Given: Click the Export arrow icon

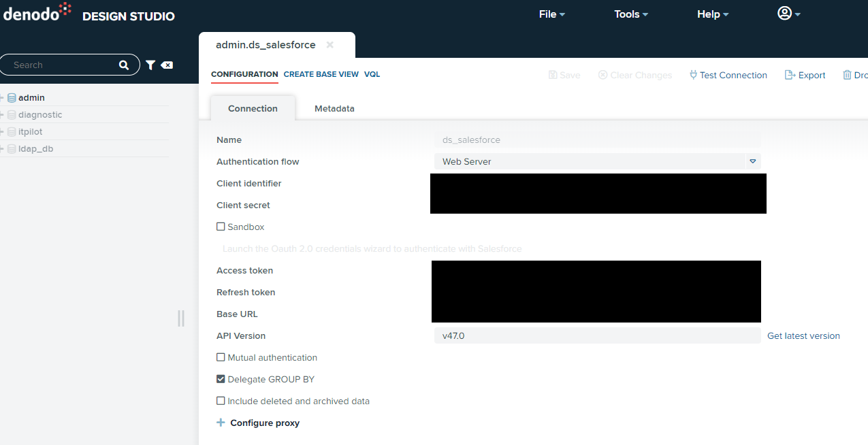Looking at the screenshot, I should click(790, 75).
